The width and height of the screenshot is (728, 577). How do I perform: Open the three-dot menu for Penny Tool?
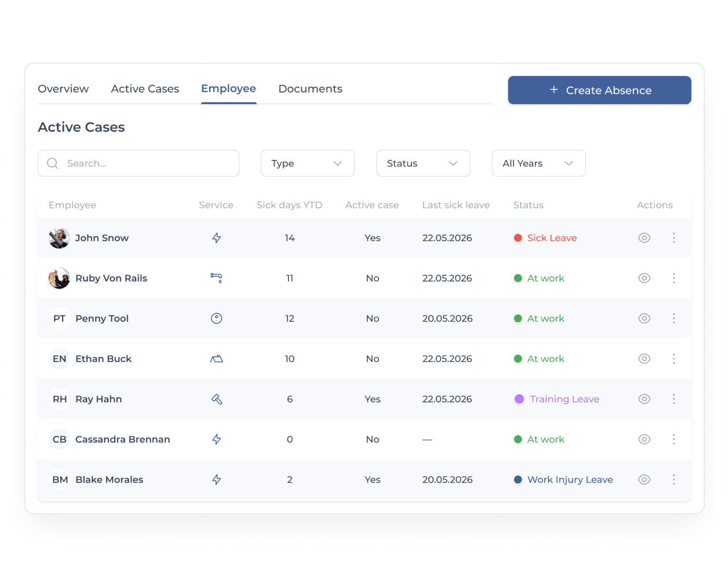(x=674, y=319)
